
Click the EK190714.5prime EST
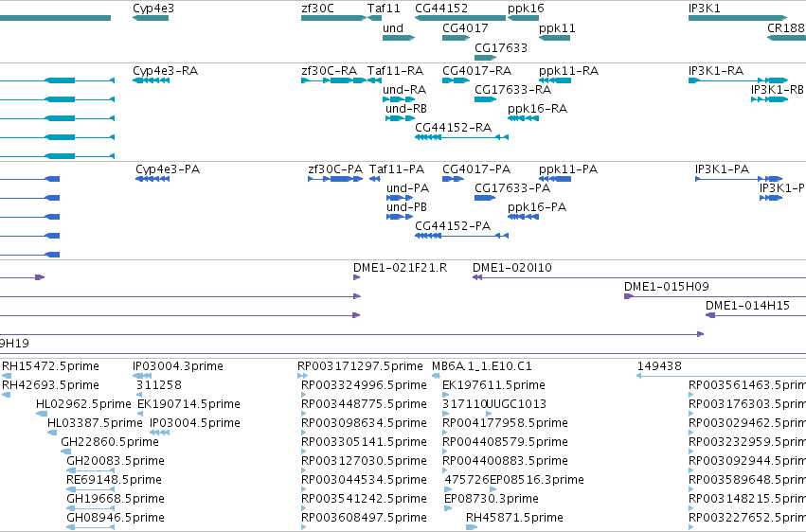point(140,414)
